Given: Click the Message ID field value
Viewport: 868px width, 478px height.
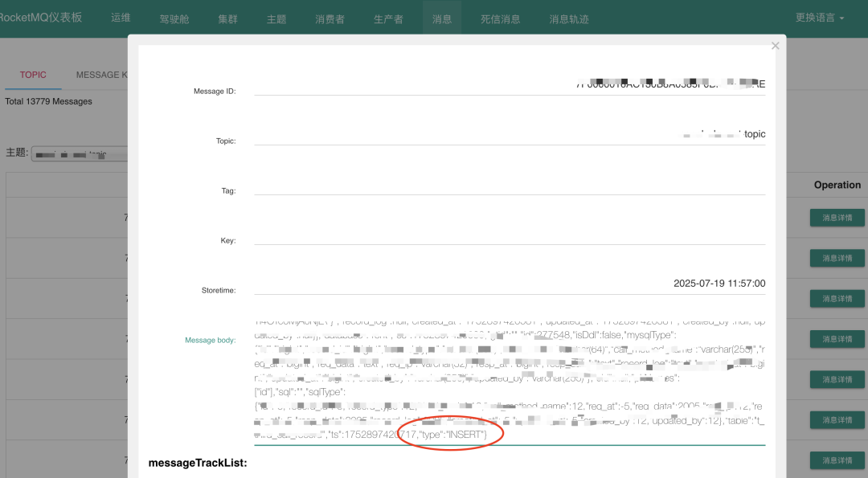Looking at the screenshot, I should (510, 84).
